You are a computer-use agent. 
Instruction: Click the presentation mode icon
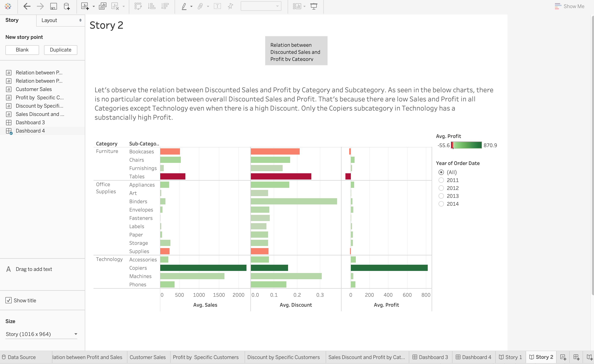tap(314, 6)
